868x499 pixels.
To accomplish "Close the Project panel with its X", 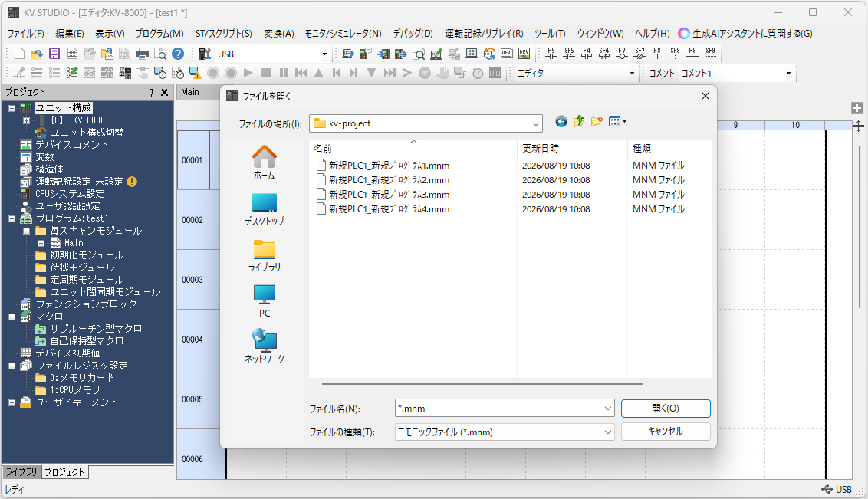I will [x=164, y=93].
